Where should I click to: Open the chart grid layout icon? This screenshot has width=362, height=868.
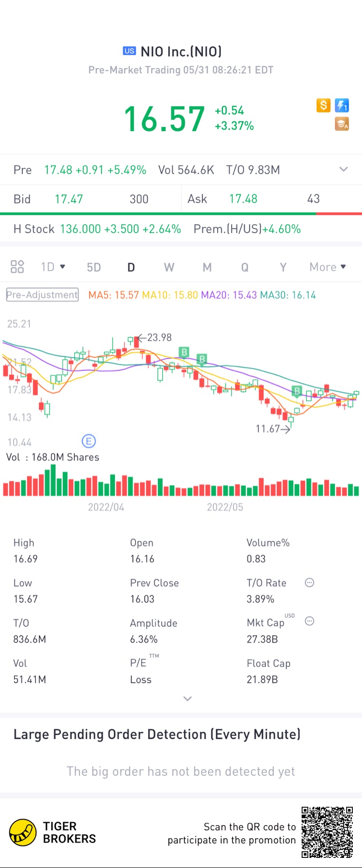tap(17, 267)
